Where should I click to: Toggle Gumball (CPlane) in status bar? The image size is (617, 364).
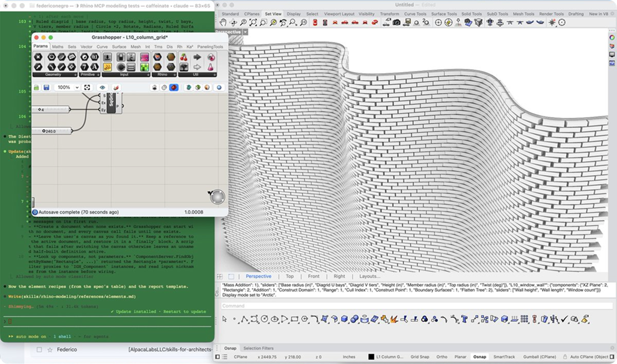coord(541,357)
